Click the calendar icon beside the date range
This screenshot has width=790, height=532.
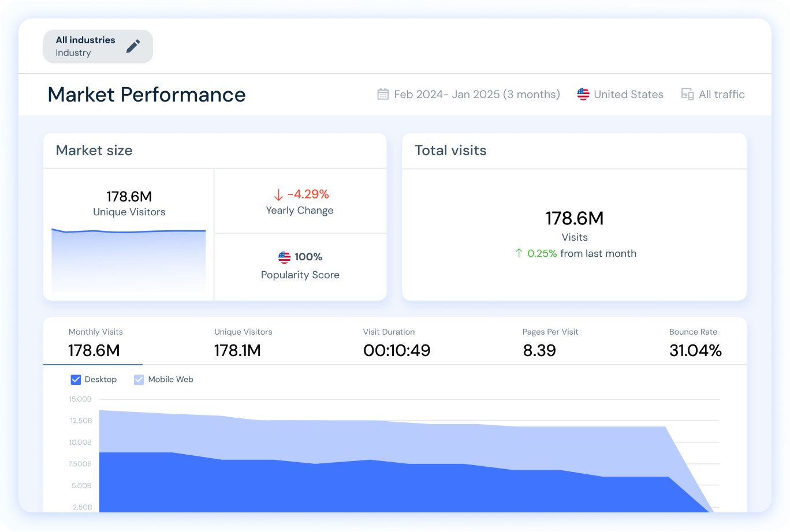pos(382,93)
